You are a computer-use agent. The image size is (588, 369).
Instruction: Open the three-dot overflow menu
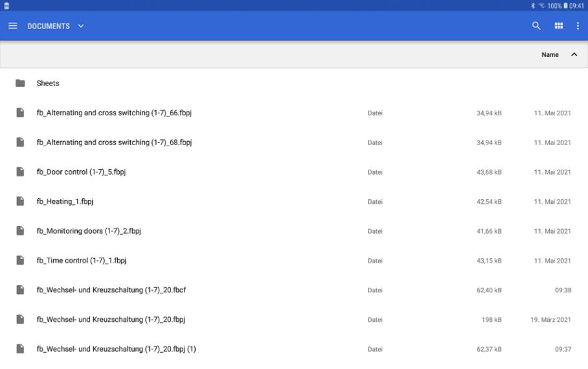tap(578, 26)
